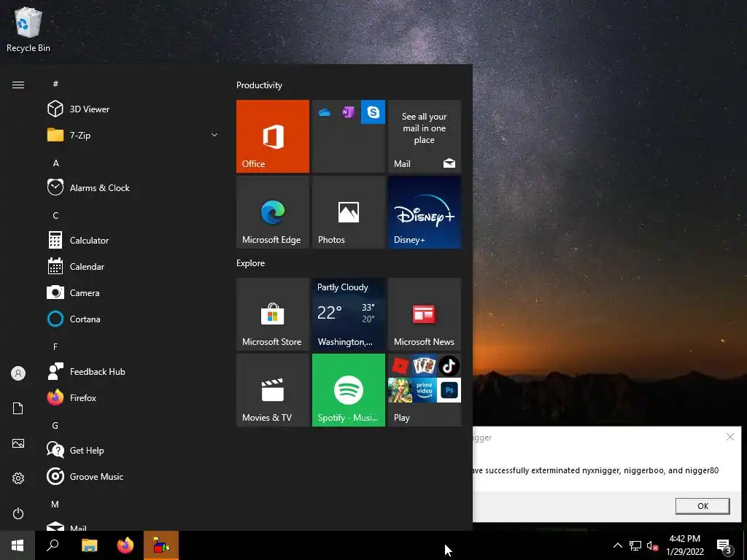Screen dimensions: 747x560
Task: Open the Power options button
Action: pos(18,513)
